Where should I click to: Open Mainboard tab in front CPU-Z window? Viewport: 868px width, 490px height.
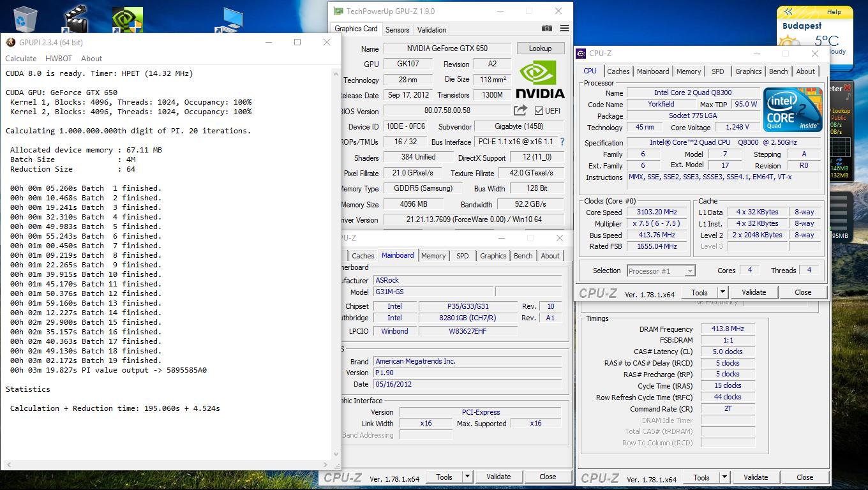653,71
